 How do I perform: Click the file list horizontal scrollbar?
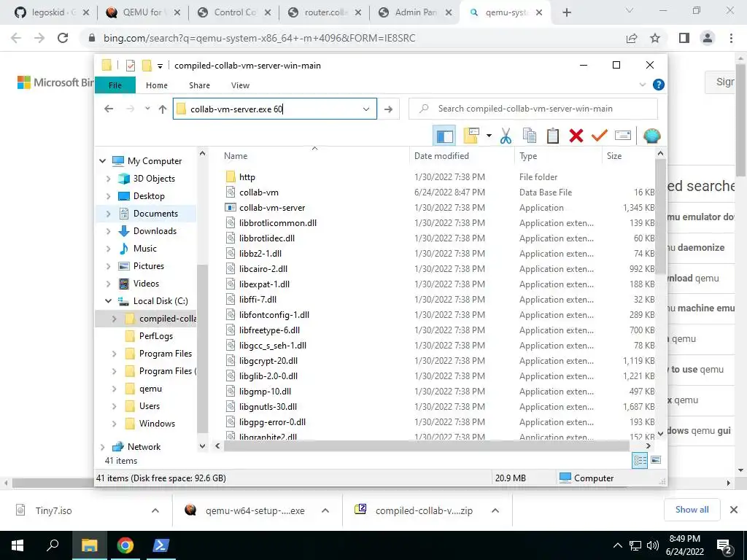427,446
